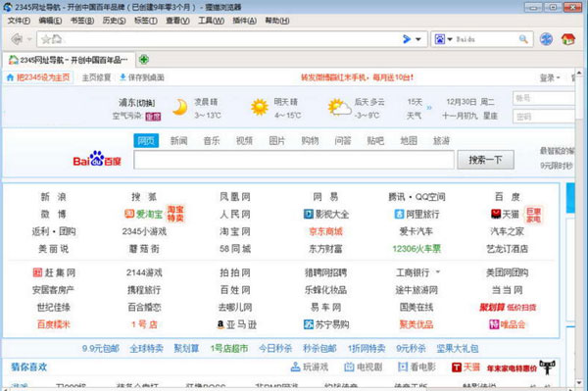Click the page scrollbar down arrow
Viewport: 588px width, 391px height.
click(x=579, y=384)
